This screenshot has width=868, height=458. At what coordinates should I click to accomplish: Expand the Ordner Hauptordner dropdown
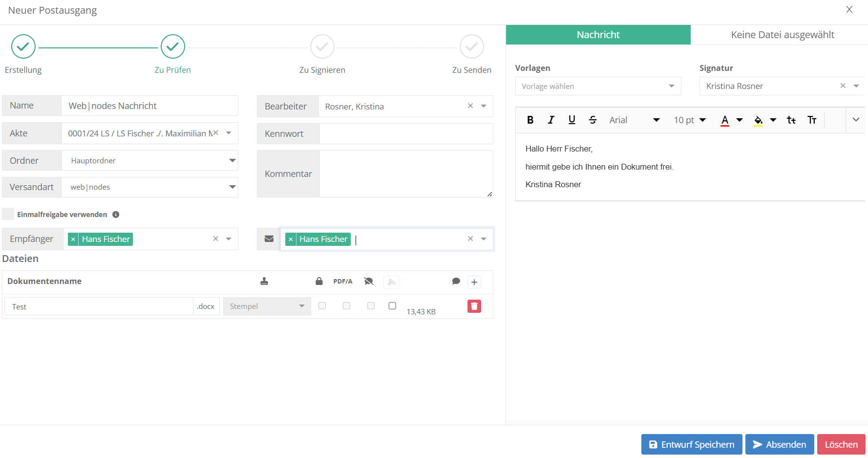(x=232, y=161)
